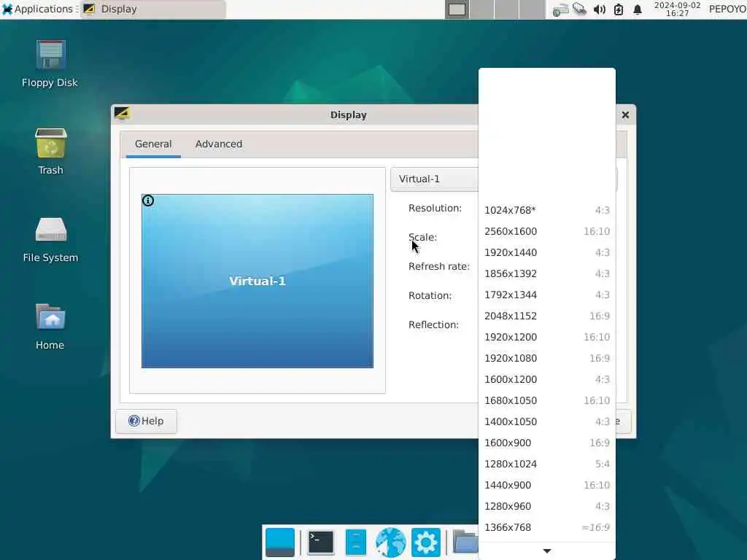Open the Settings gear dock icon
This screenshot has width=747, height=560.
pyautogui.click(x=426, y=542)
